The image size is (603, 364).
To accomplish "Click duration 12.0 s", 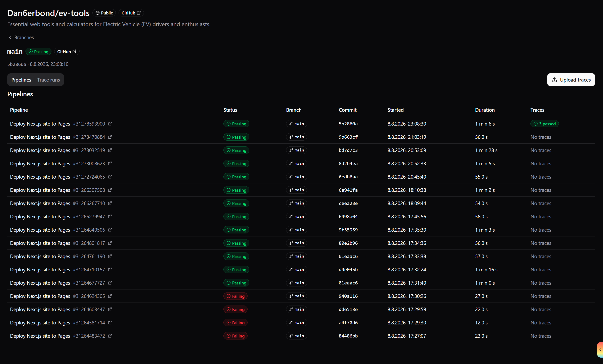I will [x=481, y=323].
